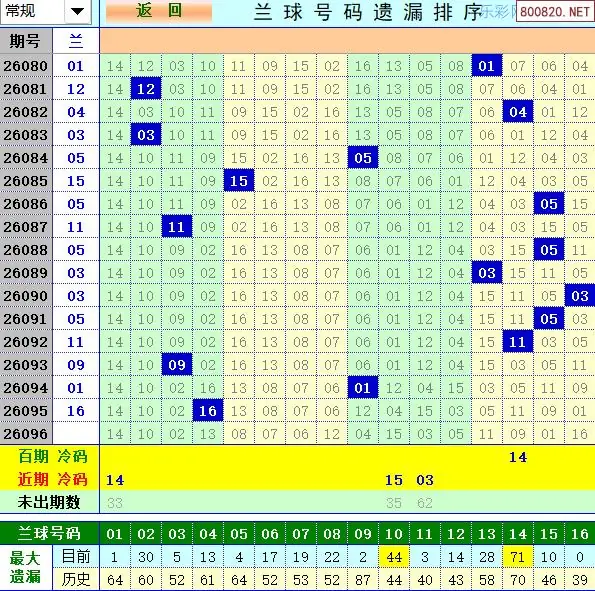Click the 百期 冷码 label
The height and width of the screenshot is (591, 595).
click(53, 457)
